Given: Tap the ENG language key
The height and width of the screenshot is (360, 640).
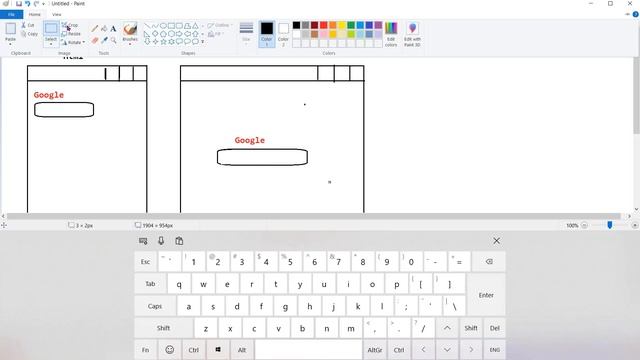Looking at the screenshot, I should pyautogui.click(x=495, y=350).
